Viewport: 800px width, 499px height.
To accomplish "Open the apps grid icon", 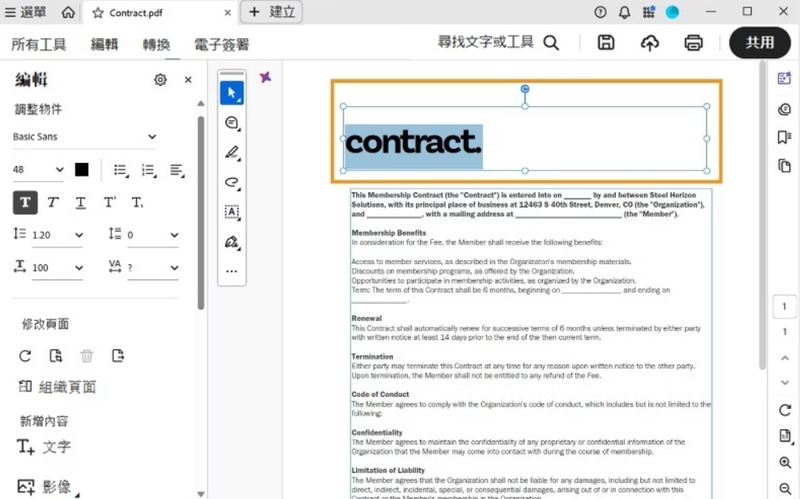I will coord(648,12).
